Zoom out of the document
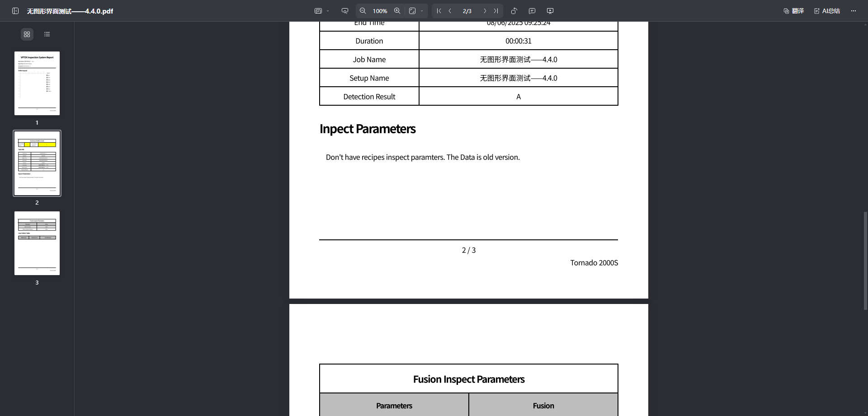The height and width of the screenshot is (416, 868). (363, 11)
